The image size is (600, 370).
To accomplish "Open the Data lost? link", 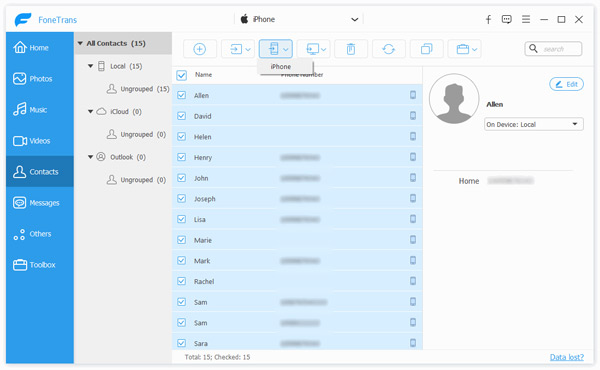I will click(567, 357).
